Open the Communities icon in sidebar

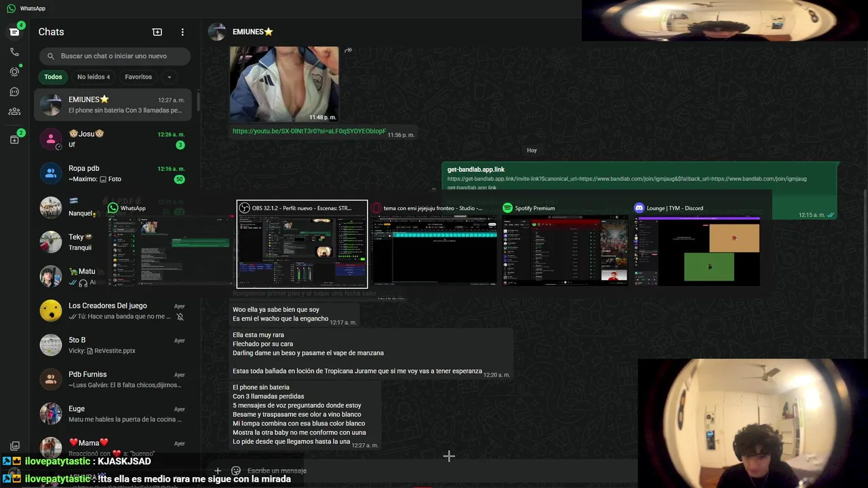(14, 112)
